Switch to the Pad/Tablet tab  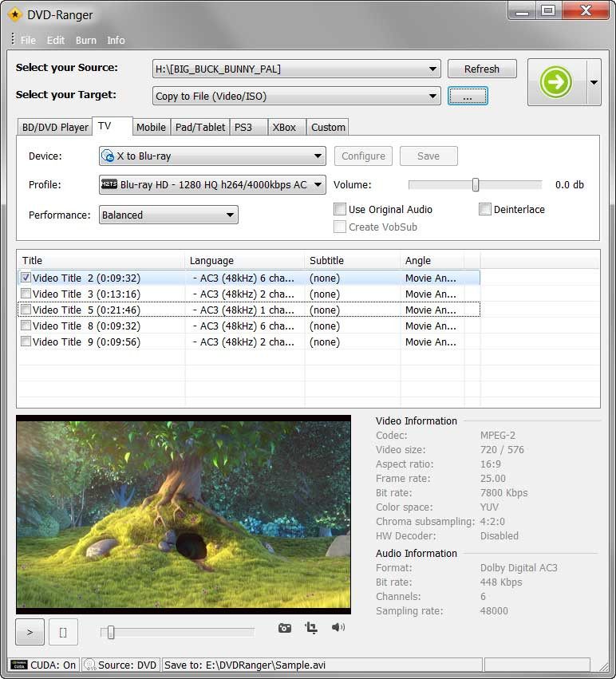click(x=200, y=128)
